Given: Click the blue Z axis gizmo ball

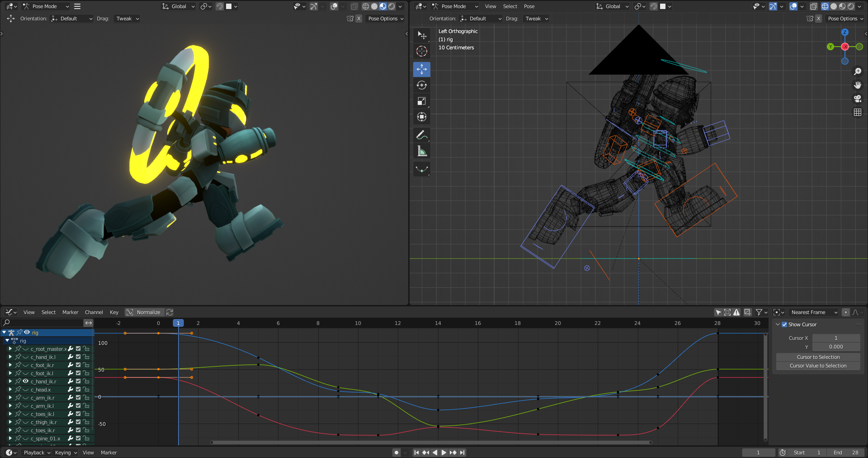Looking at the screenshot, I should coord(845,32).
